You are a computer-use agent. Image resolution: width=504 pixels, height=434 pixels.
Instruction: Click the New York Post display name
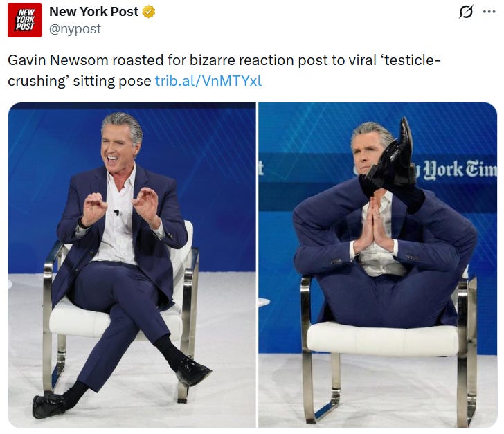point(94,12)
